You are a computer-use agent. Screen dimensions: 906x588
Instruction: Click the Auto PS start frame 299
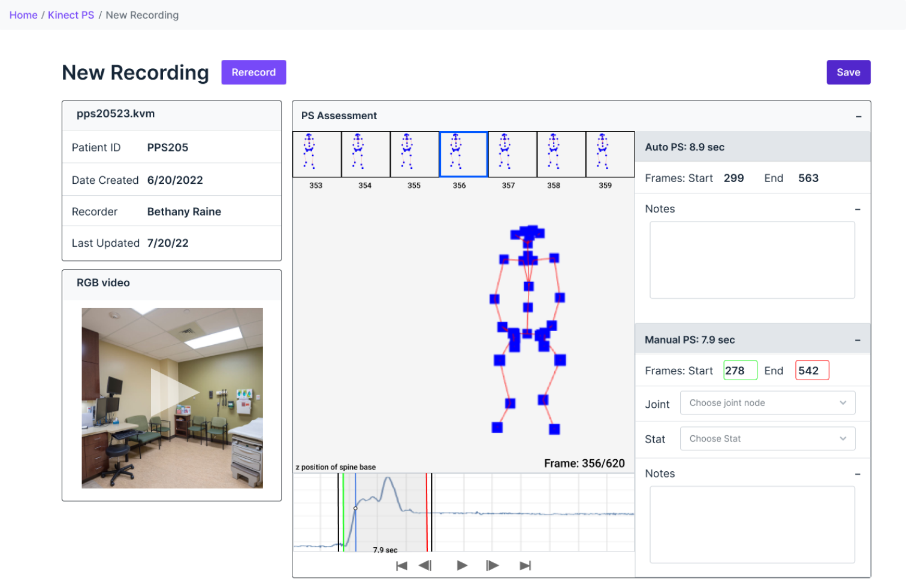733,178
